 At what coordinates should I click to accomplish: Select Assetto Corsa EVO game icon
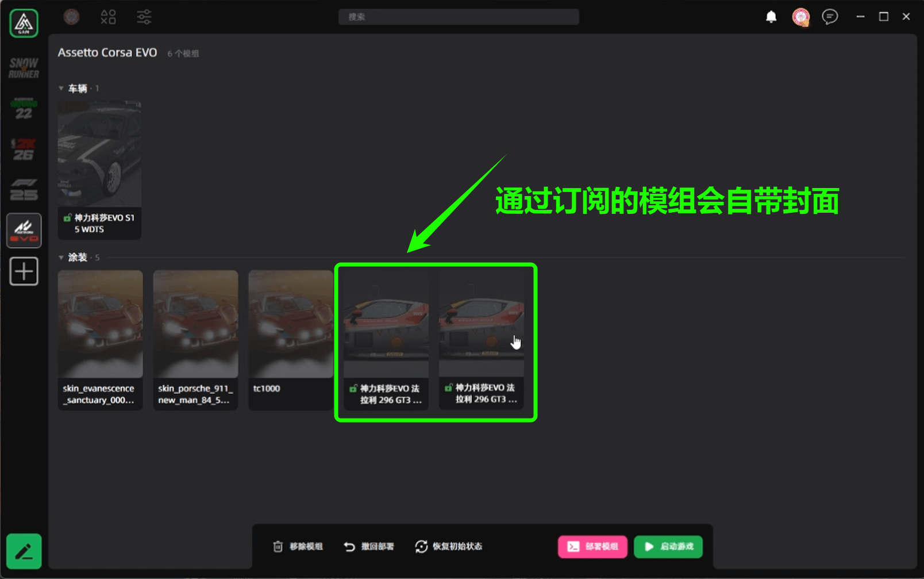click(x=24, y=231)
